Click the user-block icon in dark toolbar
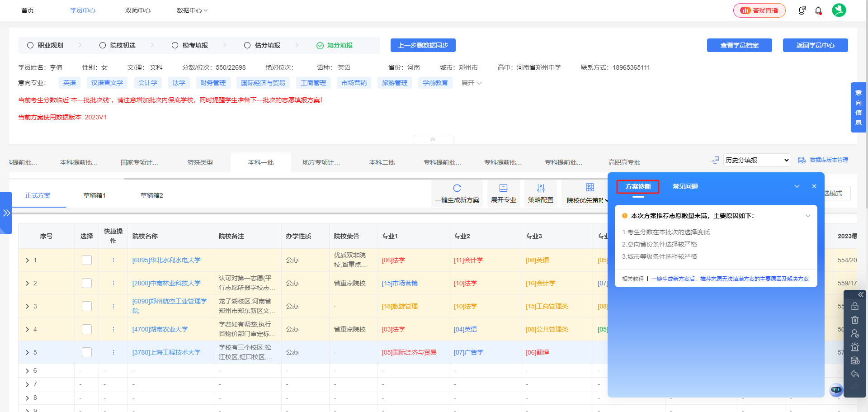 click(x=855, y=333)
